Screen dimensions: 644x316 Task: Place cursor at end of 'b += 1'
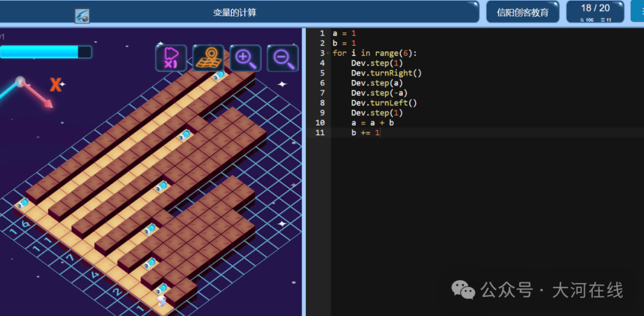pyautogui.click(x=380, y=133)
